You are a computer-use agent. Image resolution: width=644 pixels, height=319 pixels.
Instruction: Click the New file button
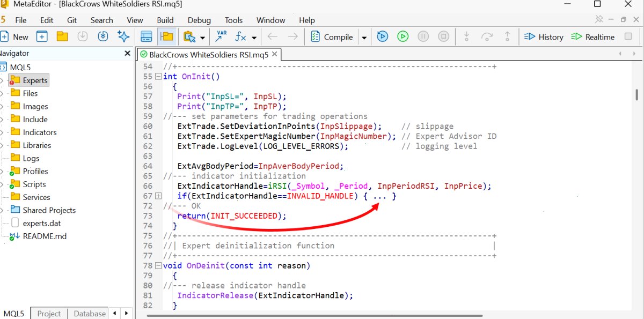pyautogui.click(x=14, y=37)
